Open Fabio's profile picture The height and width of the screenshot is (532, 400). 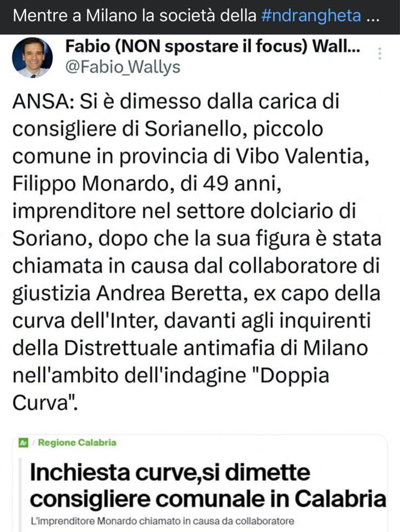tap(32, 57)
